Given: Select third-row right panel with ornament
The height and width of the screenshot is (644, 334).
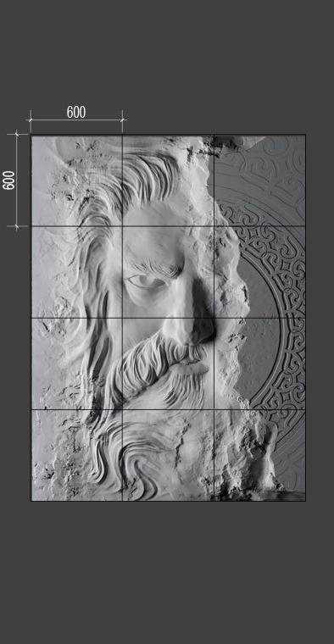Looking at the screenshot, I should pyautogui.click(x=259, y=364).
